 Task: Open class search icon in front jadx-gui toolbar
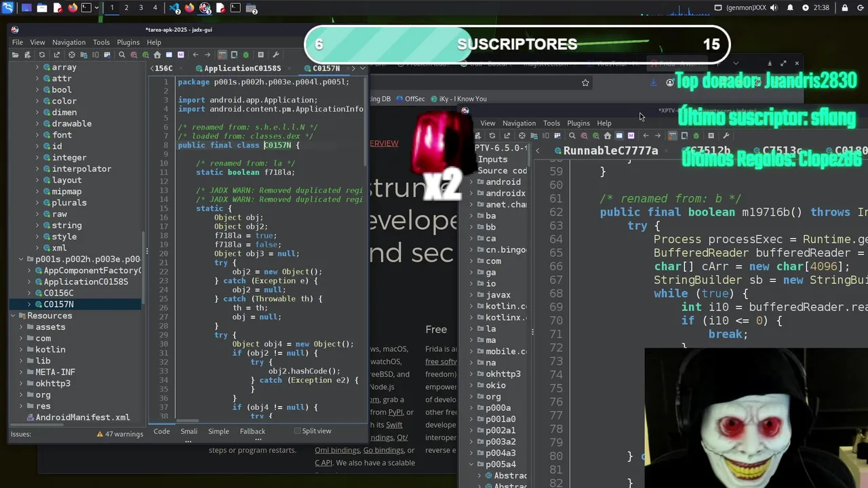pos(134,55)
